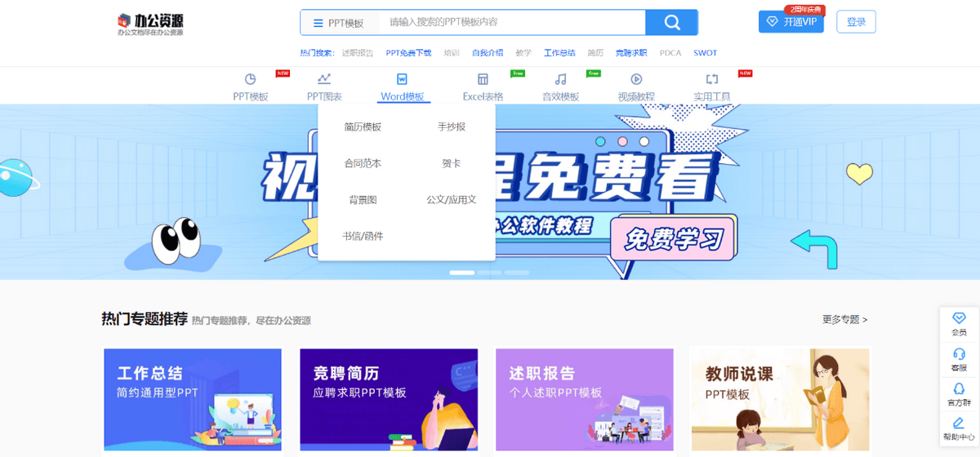Click the 音效模板 music note icon

pyautogui.click(x=560, y=79)
